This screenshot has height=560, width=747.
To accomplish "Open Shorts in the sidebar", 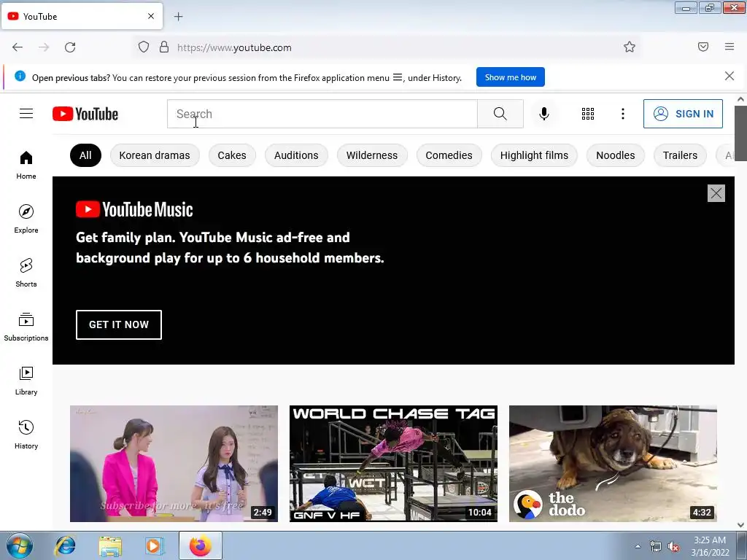I will pos(26,273).
